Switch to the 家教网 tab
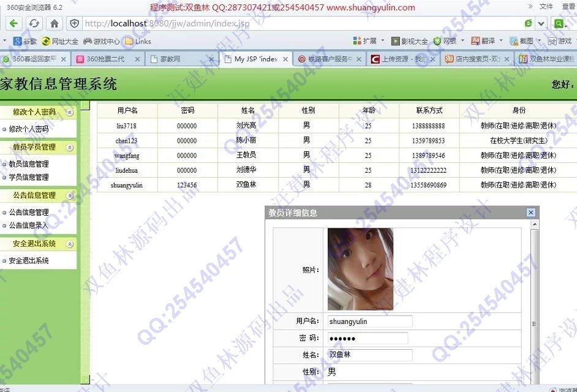The height and width of the screenshot is (392, 577). pos(176,59)
